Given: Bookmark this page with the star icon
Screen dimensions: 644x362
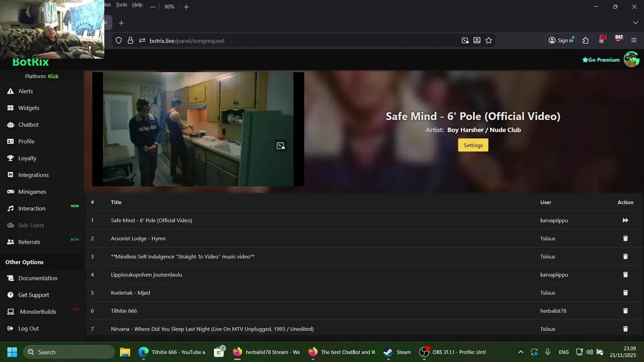Looking at the screenshot, I should tap(489, 40).
